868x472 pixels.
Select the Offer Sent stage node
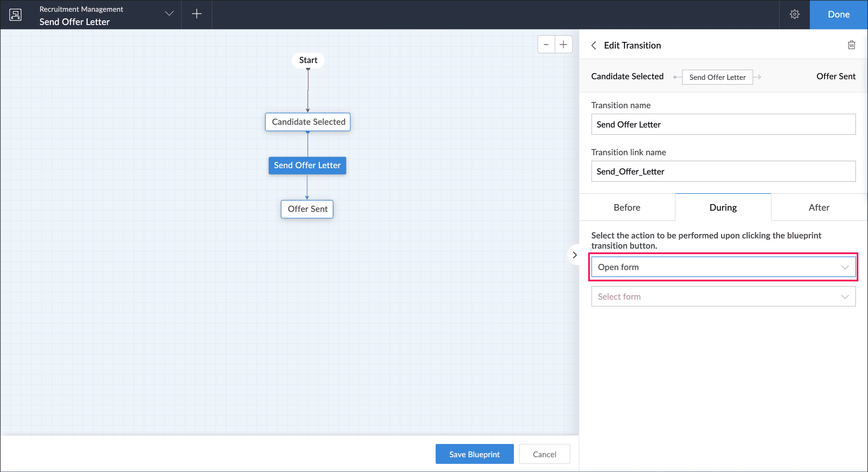[x=307, y=209]
